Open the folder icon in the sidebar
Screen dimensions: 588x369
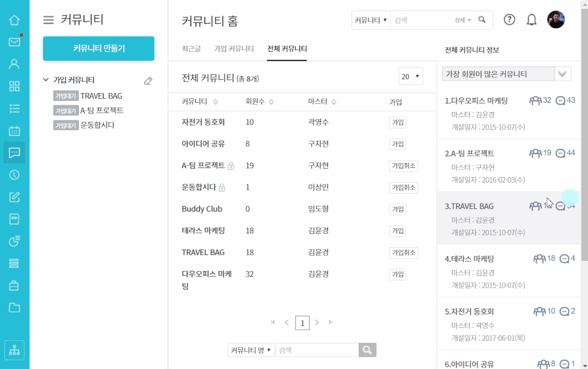[14, 307]
